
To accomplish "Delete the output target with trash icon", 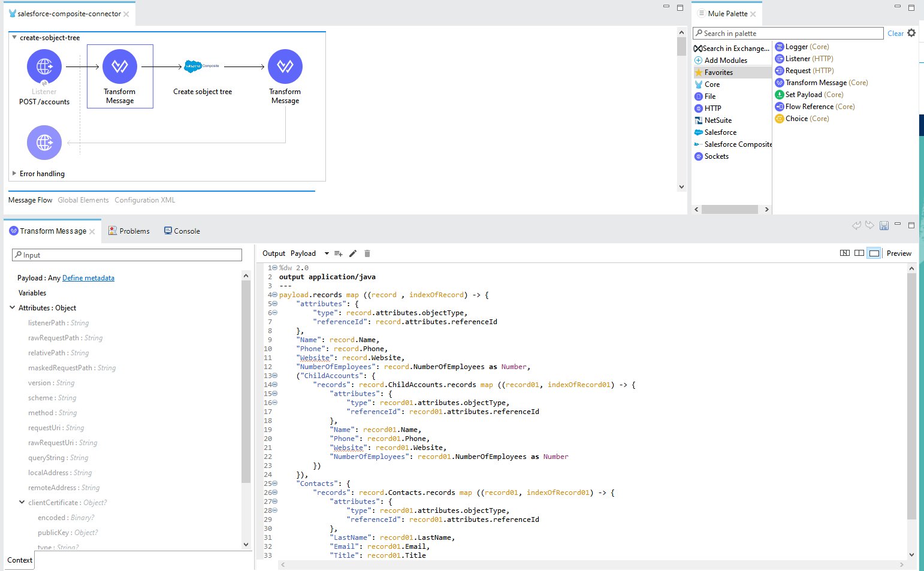I will 367,253.
